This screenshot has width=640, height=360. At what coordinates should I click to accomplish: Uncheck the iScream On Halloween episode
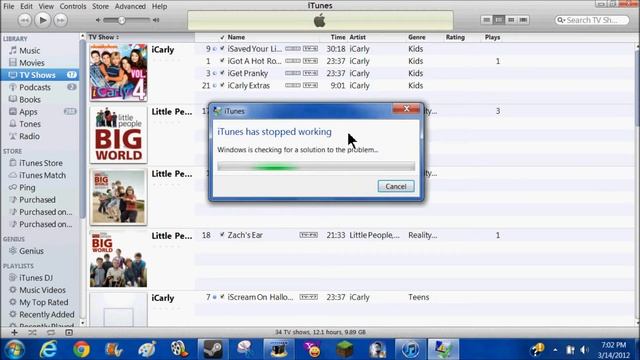pyautogui.click(x=222, y=297)
